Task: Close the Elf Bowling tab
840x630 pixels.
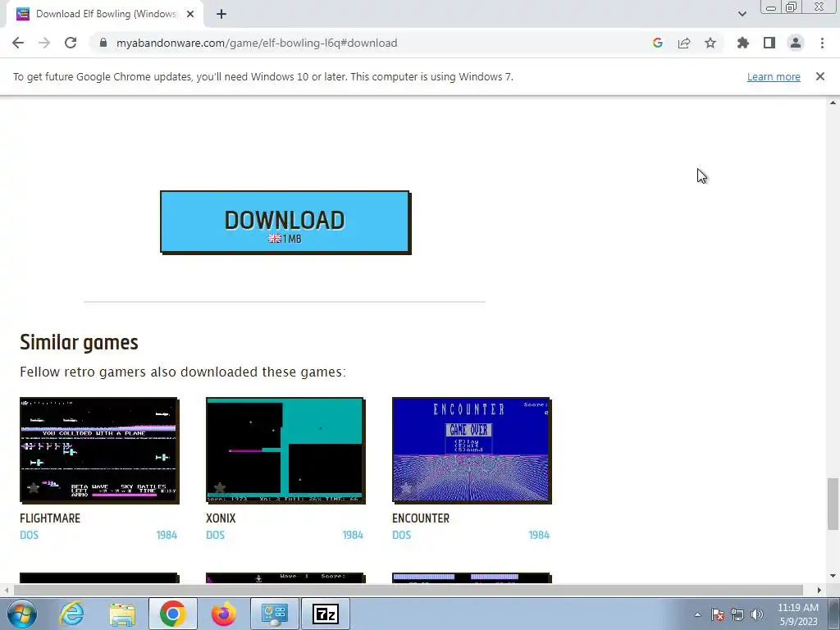Action: [190, 14]
